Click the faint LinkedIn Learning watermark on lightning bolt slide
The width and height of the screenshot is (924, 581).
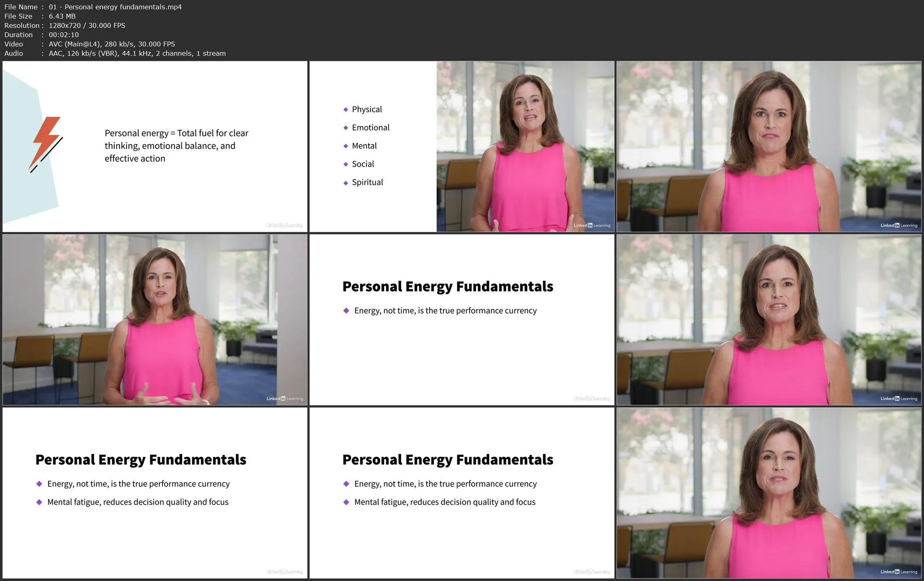pos(284,225)
